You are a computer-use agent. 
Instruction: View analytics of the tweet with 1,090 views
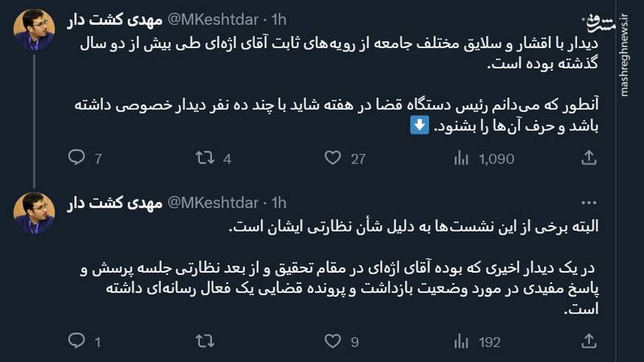coord(461,158)
